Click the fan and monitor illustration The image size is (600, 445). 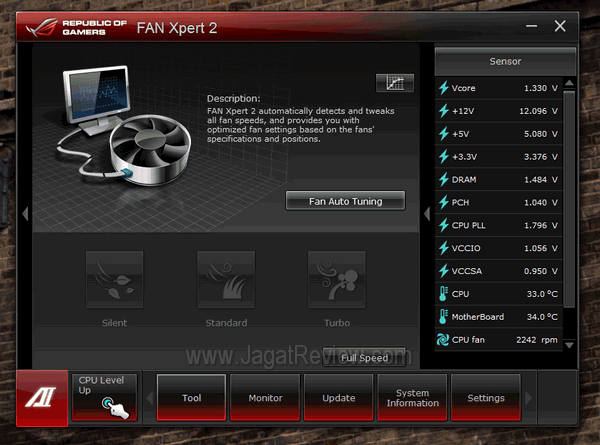[124, 126]
